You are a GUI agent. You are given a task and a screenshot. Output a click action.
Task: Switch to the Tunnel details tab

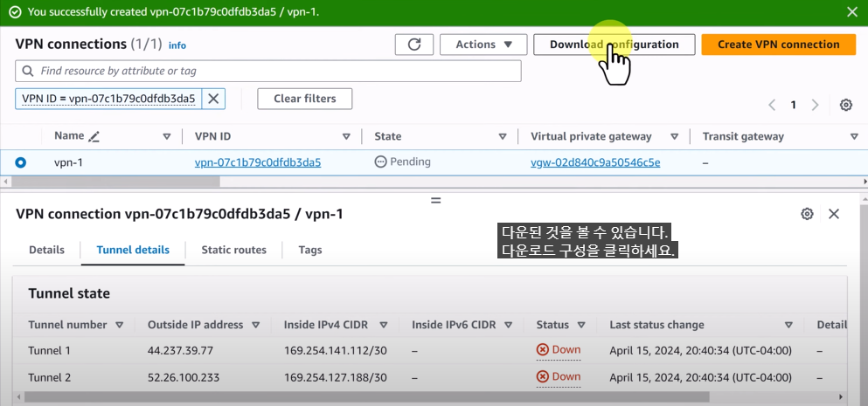click(x=133, y=250)
